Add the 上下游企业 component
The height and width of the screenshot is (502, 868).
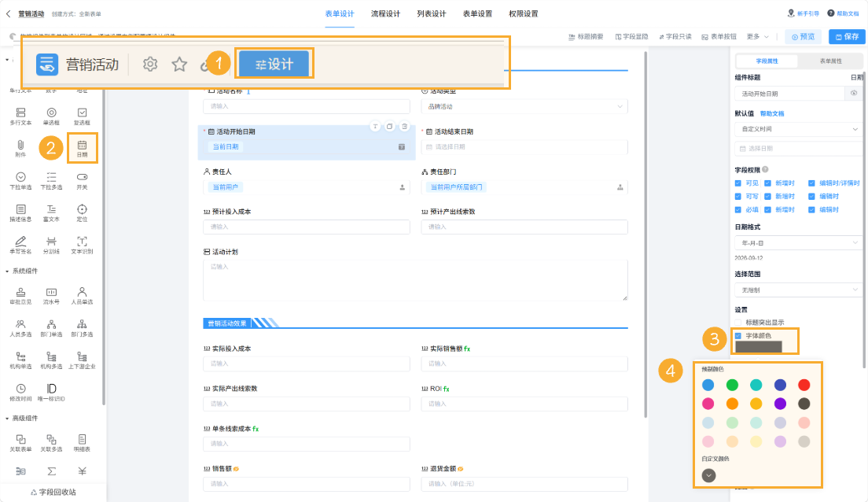(x=82, y=360)
